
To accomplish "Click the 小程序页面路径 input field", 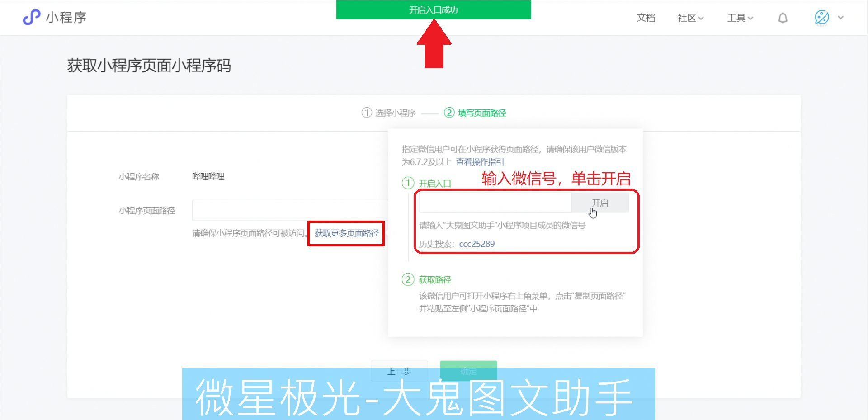I will 289,210.
